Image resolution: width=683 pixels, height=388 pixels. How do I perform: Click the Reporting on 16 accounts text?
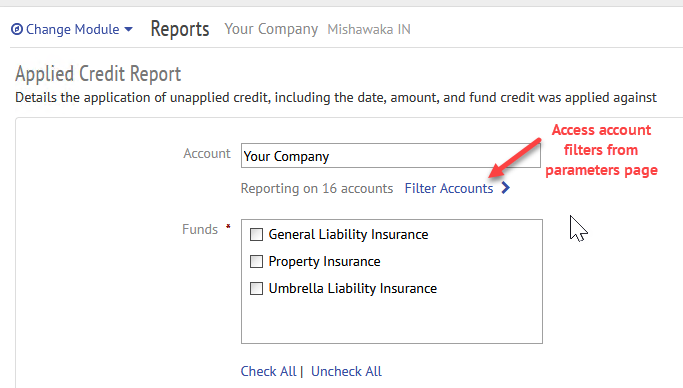pyautogui.click(x=317, y=188)
